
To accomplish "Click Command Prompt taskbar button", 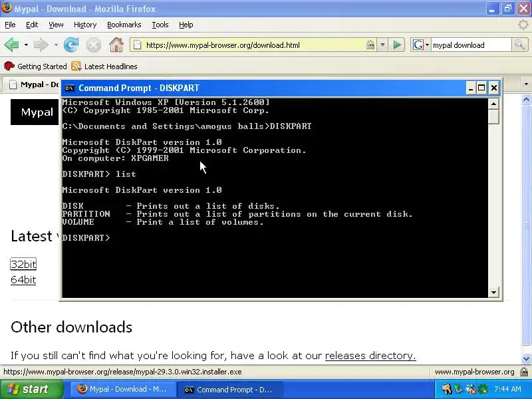I will point(229,390).
